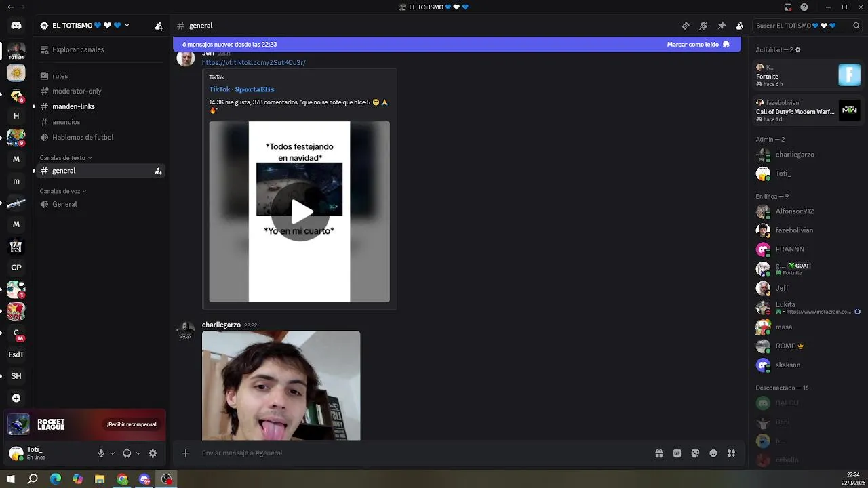The width and height of the screenshot is (868, 488).
Task: Open the Call of Duty activity card
Action: (x=808, y=110)
